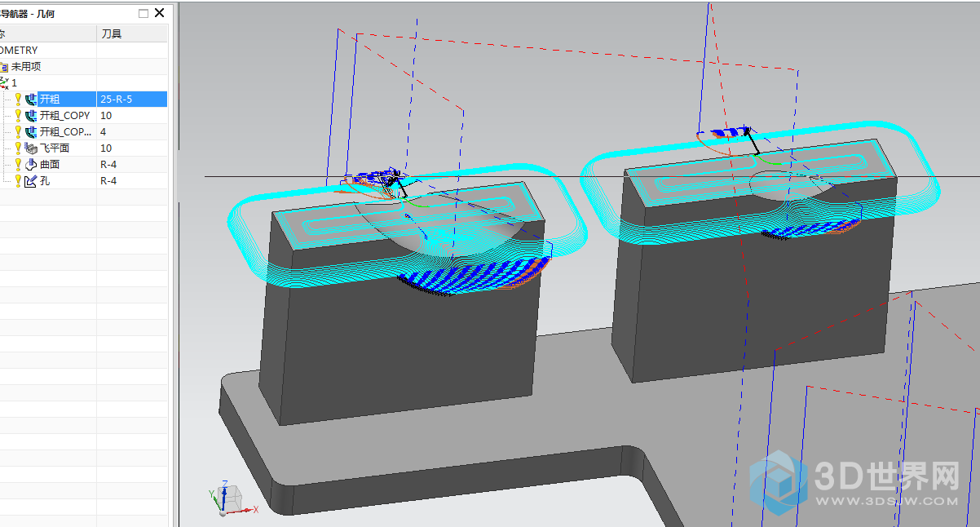
Task: Click the yellow status lamp of 开粗 row
Action: point(18,99)
